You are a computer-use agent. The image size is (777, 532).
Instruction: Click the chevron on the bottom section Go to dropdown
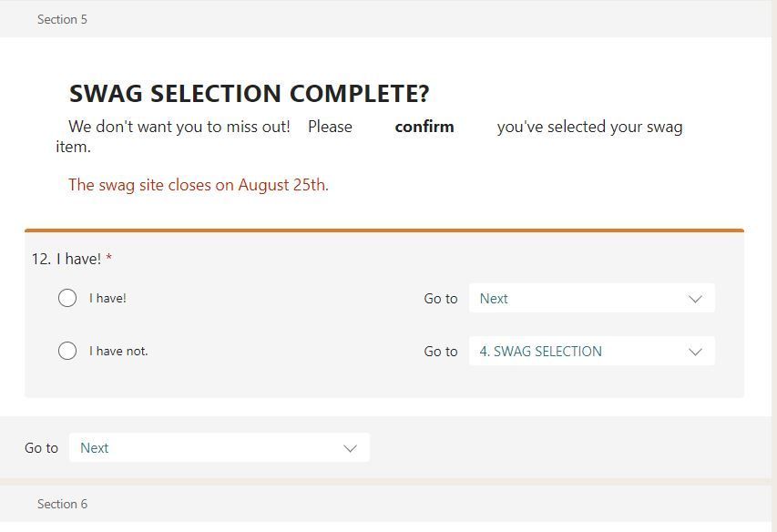coord(350,447)
